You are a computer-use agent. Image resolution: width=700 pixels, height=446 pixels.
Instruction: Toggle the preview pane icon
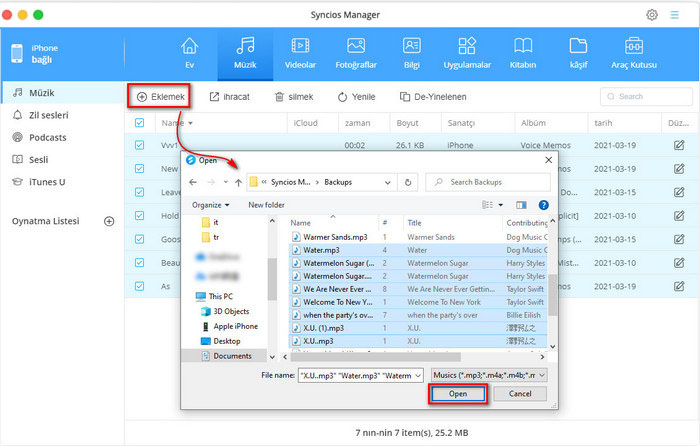click(x=521, y=205)
